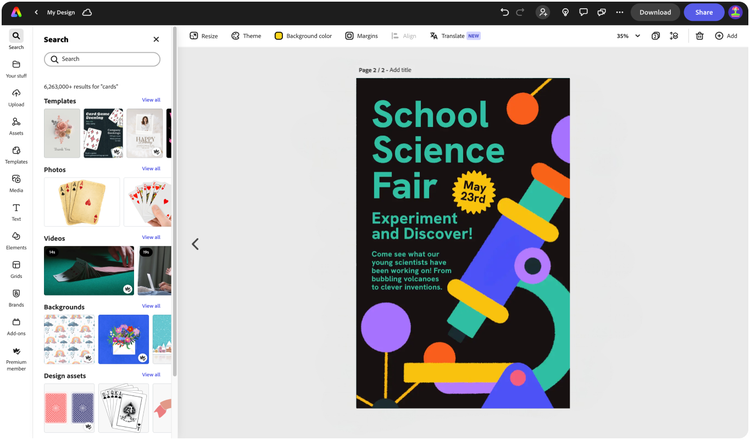Click View all link next to Photos

coord(151,169)
